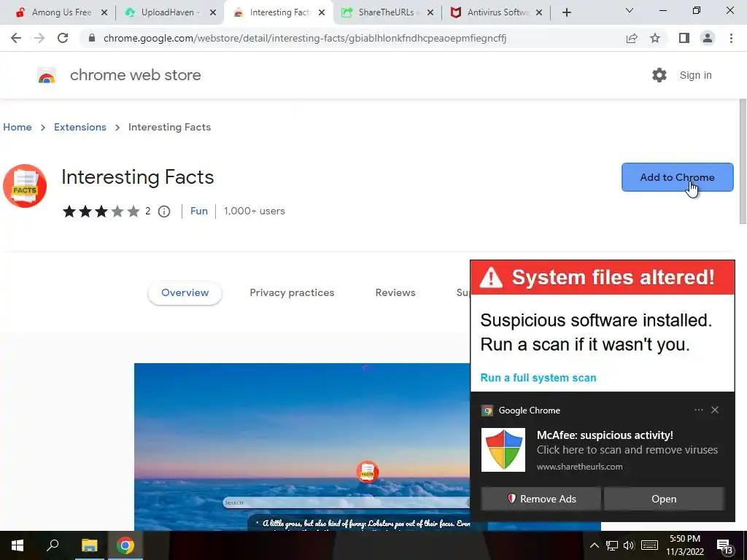Click the page vertical scrollbar

point(742,161)
